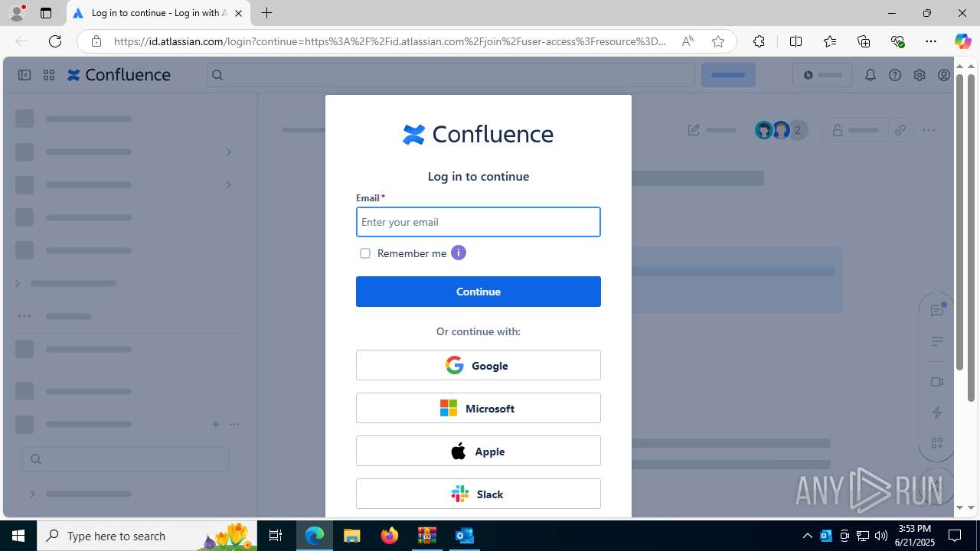Click the sidebar plus add icon
Viewport: 980px width, 551px height.
pos(215,424)
